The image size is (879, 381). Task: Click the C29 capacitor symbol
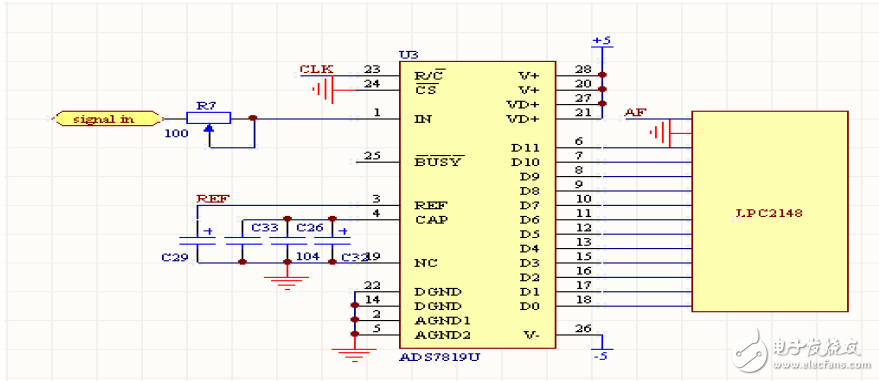[197, 241]
